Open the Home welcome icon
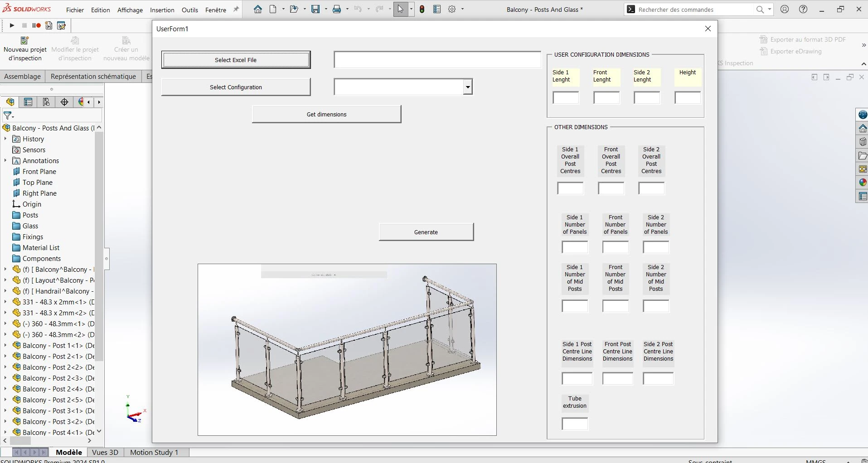 pyautogui.click(x=257, y=10)
